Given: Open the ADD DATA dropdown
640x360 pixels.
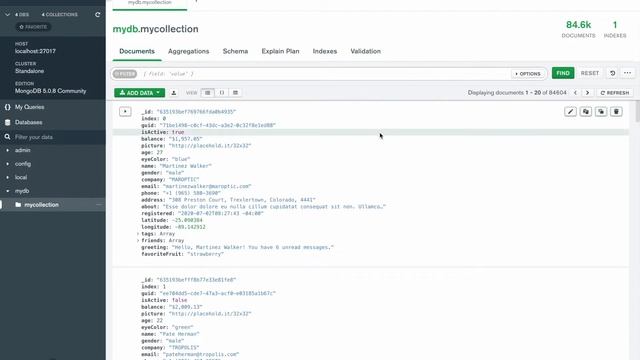Looking at the screenshot, I should pyautogui.click(x=140, y=93).
